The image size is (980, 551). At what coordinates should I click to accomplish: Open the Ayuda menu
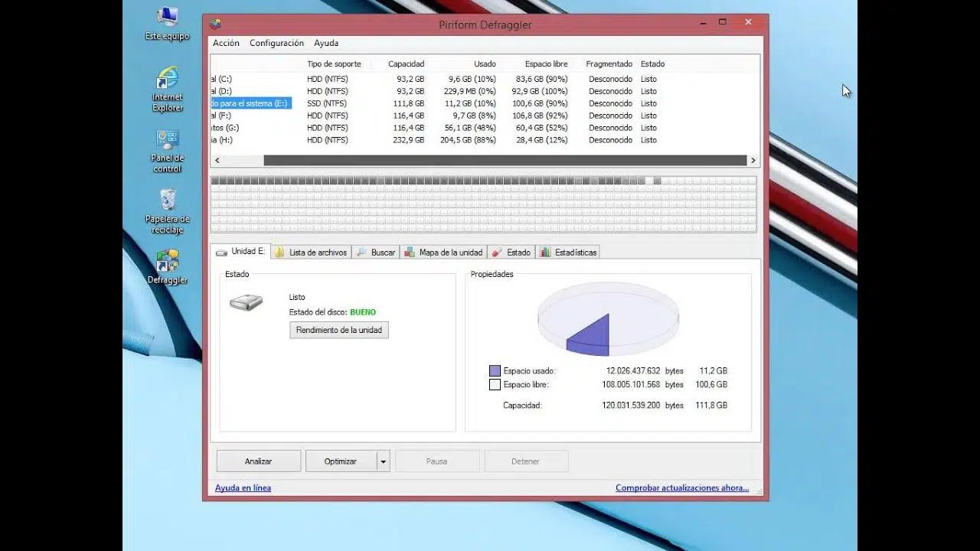pyautogui.click(x=326, y=43)
